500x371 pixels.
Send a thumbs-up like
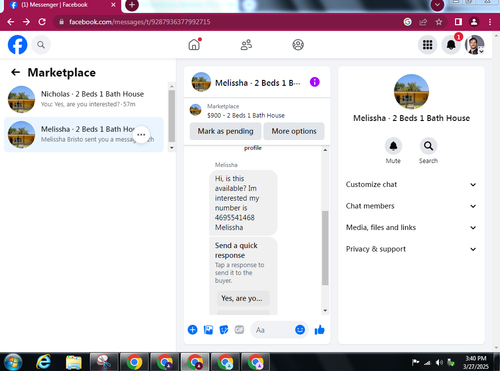[319, 330]
